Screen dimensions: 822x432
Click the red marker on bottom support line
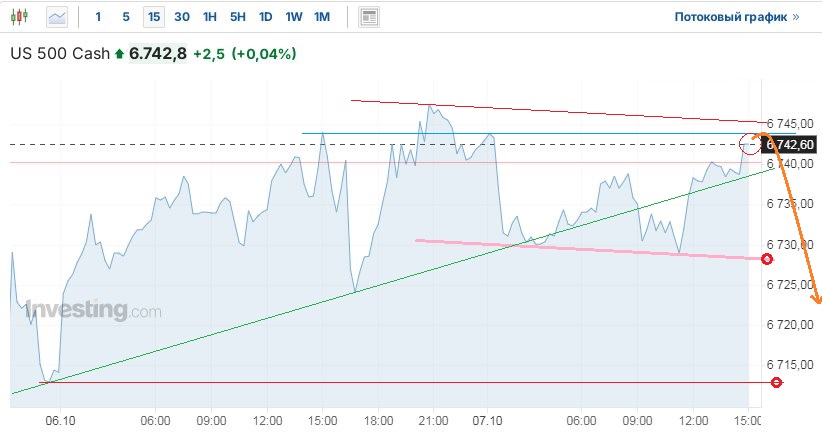777,382
